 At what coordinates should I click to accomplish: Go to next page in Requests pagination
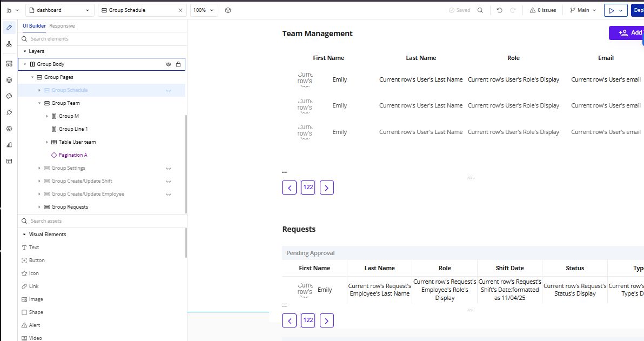coord(326,320)
